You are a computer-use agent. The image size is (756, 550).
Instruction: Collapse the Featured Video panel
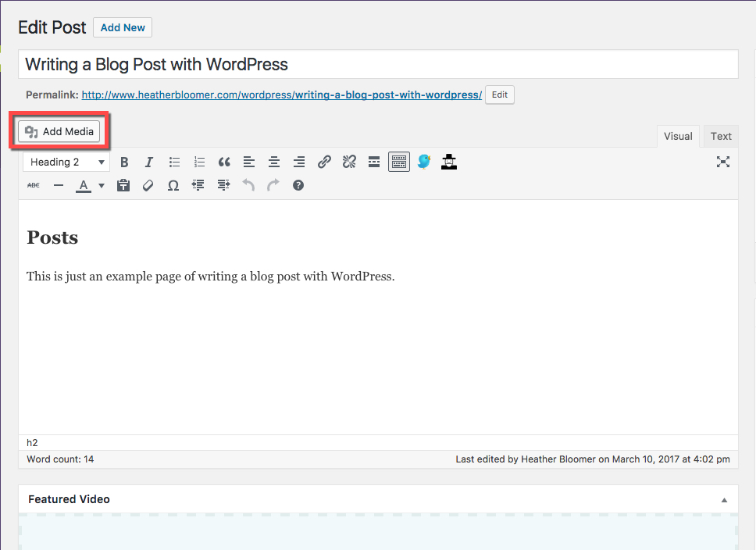pyautogui.click(x=724, y=500)
